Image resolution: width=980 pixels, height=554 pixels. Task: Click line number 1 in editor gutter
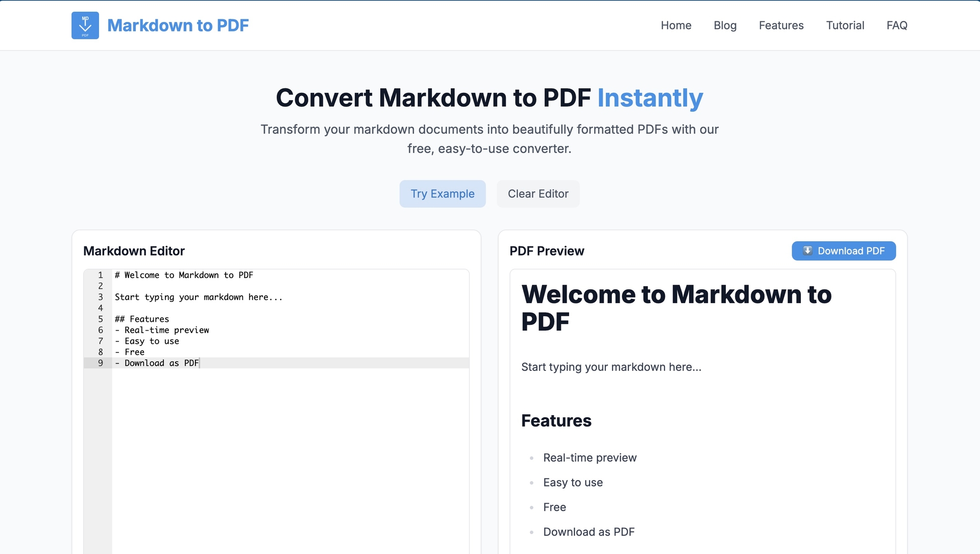[x=101, y=275]
